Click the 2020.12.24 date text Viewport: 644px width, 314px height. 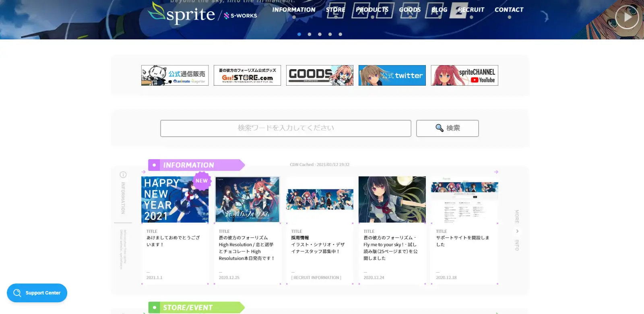[x=374, y=278]
